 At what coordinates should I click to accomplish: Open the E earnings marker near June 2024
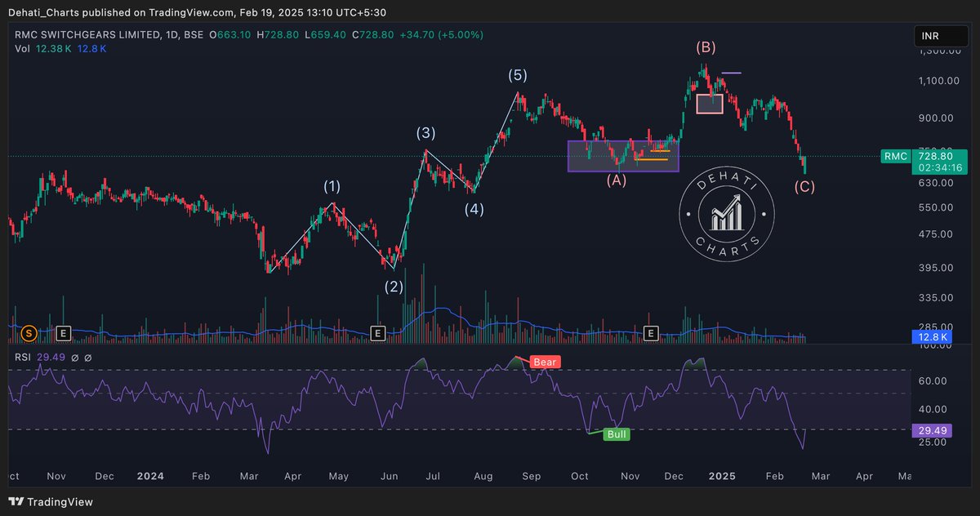click(x=377, y=333)
